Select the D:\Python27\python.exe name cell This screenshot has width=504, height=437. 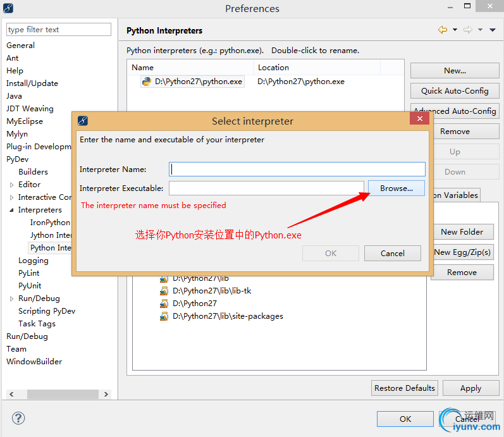pos(192,82)
